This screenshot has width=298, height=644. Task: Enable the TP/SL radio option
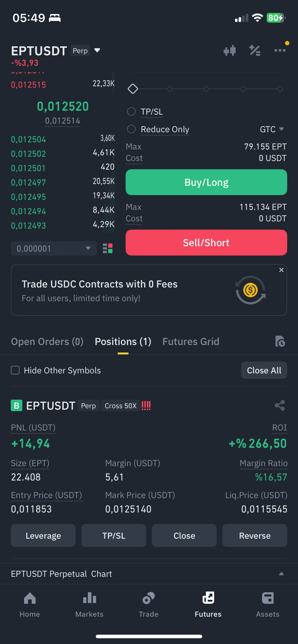(x=131, y=111)
